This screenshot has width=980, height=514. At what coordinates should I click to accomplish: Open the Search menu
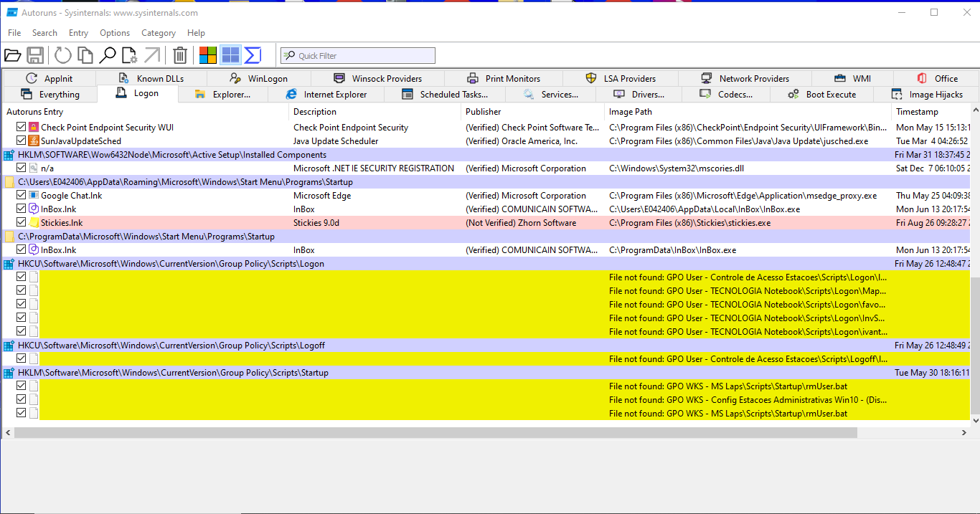coord(44,33)
